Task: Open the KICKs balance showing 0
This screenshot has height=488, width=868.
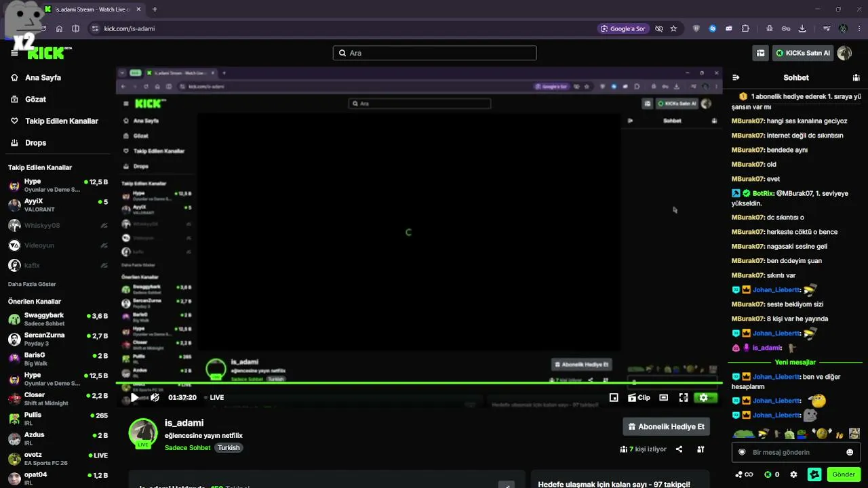Action: click(772, 474)
